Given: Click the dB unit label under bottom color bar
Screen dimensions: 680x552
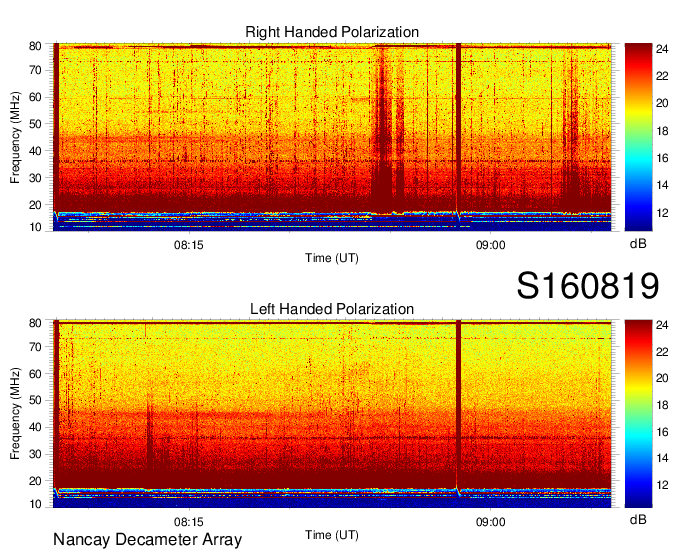Looking at the screenshot, I should click(638, 519).
